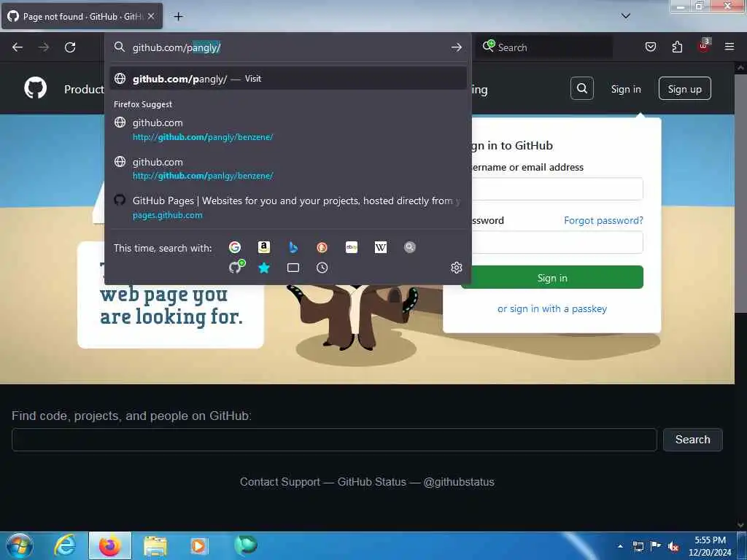Click the Sign in header link
Screen dimensions: 747x560
[625, 89]
